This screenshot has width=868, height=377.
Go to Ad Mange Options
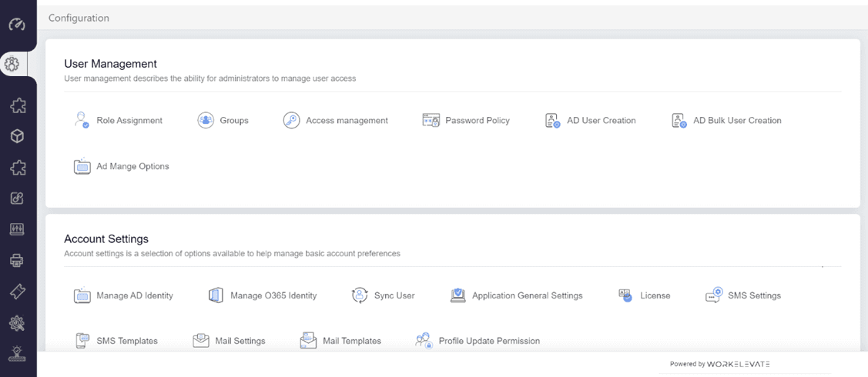[132, 166]
